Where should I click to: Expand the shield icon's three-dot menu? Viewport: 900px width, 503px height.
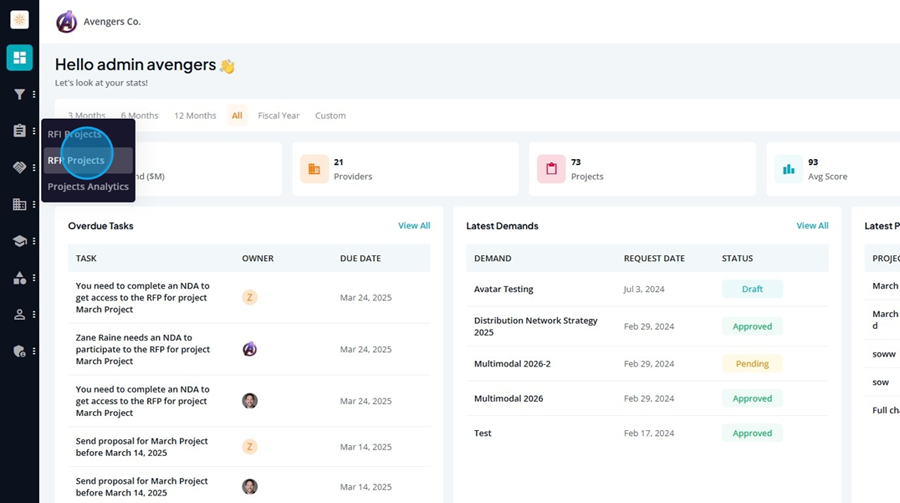(34, 351)
